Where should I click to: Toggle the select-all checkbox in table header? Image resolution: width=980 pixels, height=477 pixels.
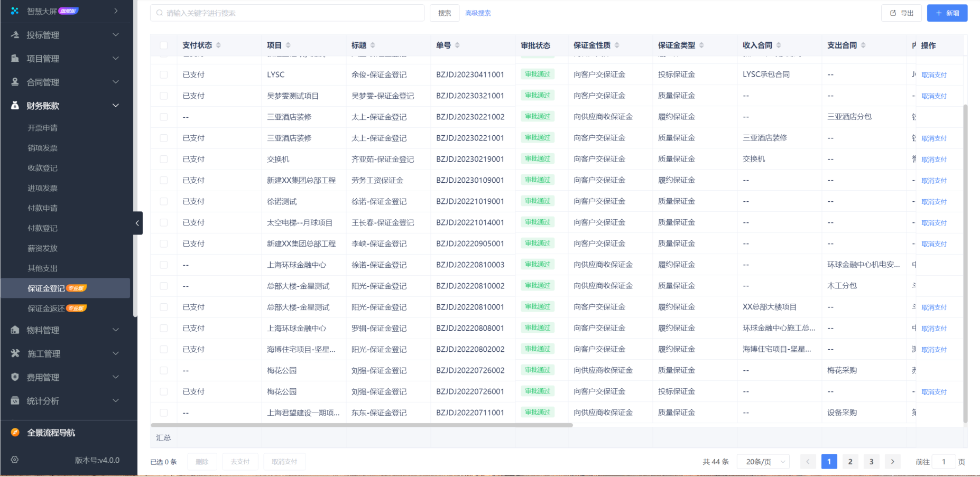(x=164, y=45)
